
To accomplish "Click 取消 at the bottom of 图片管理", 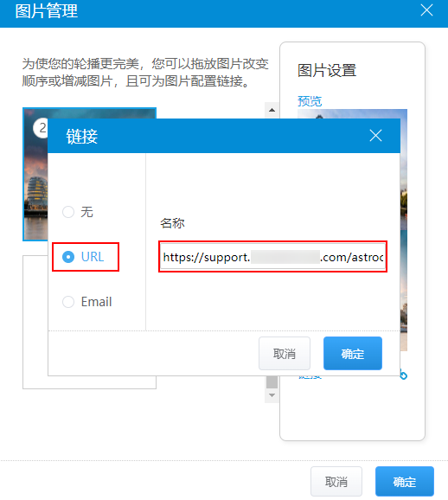I will [x=336, y=482].
